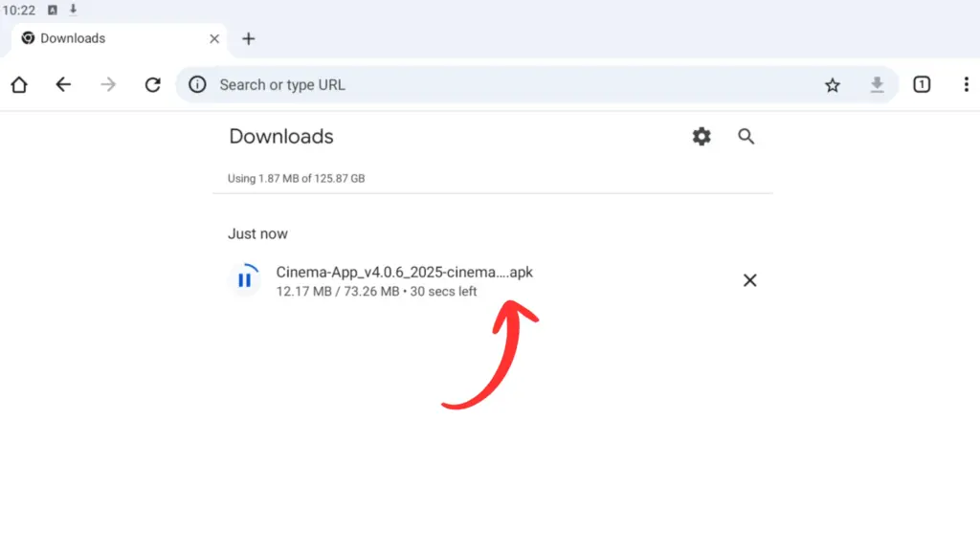
Task: Select the Downloads tab
Action: coord(105,38)
